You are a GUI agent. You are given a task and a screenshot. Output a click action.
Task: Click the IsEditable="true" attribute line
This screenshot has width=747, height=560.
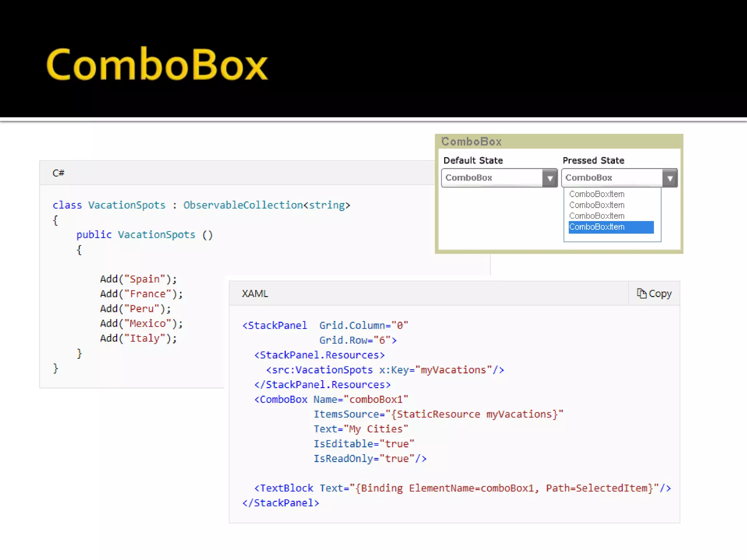click(364, 444)
